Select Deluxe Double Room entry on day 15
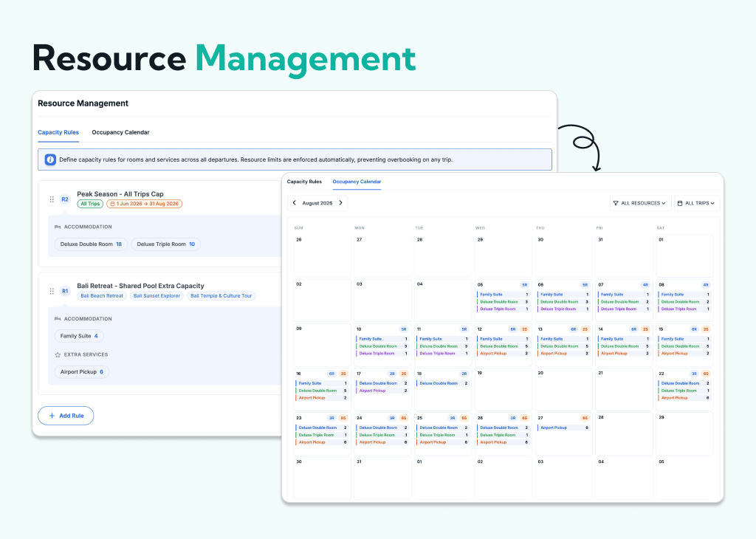 click(x=684, y=346)
